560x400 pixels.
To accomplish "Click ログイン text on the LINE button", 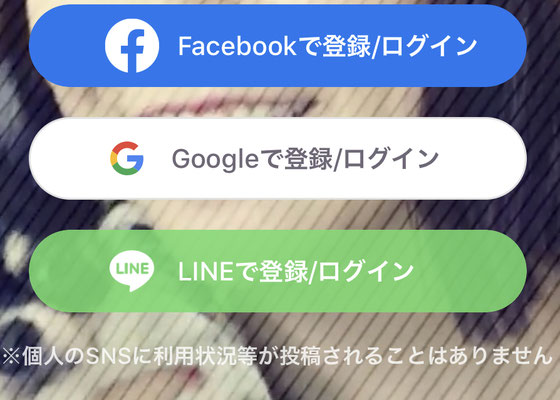I will click(366, 271).
